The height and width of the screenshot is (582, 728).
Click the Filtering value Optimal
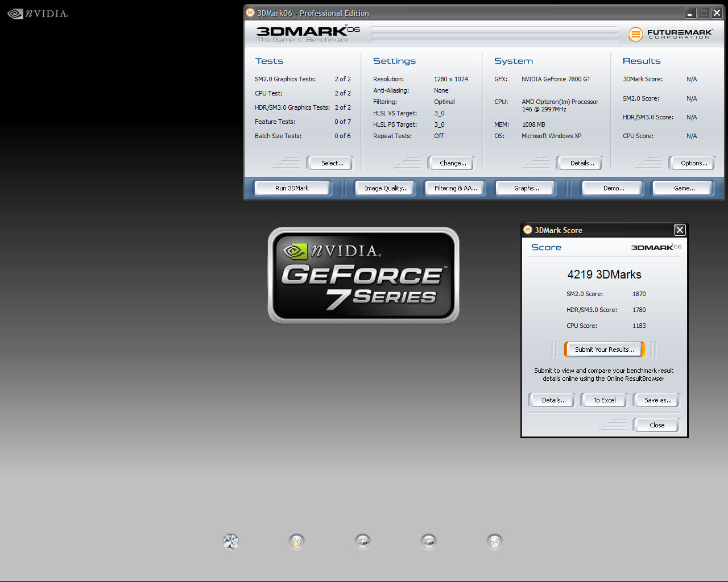pyautogui.click(x=444, y=102)
